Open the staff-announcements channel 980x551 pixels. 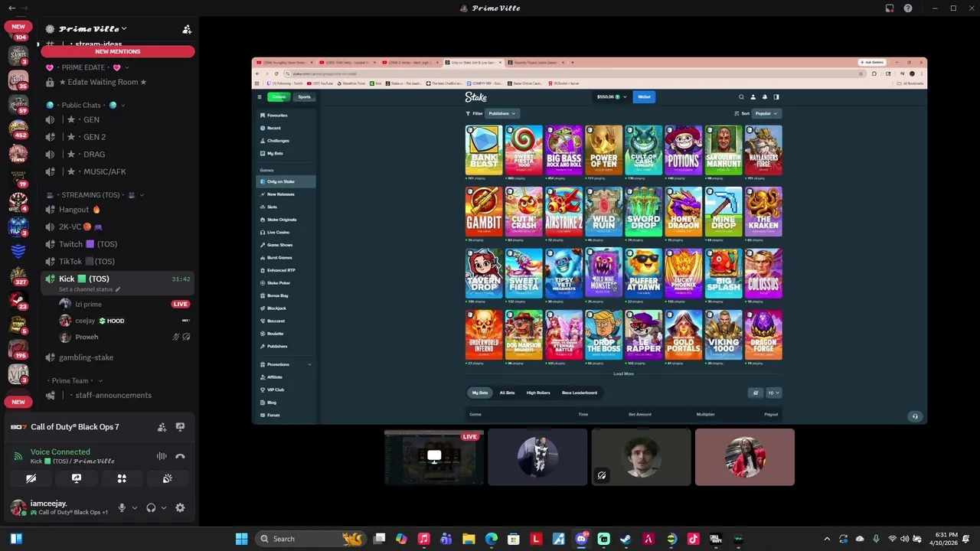tap(118, 395)
